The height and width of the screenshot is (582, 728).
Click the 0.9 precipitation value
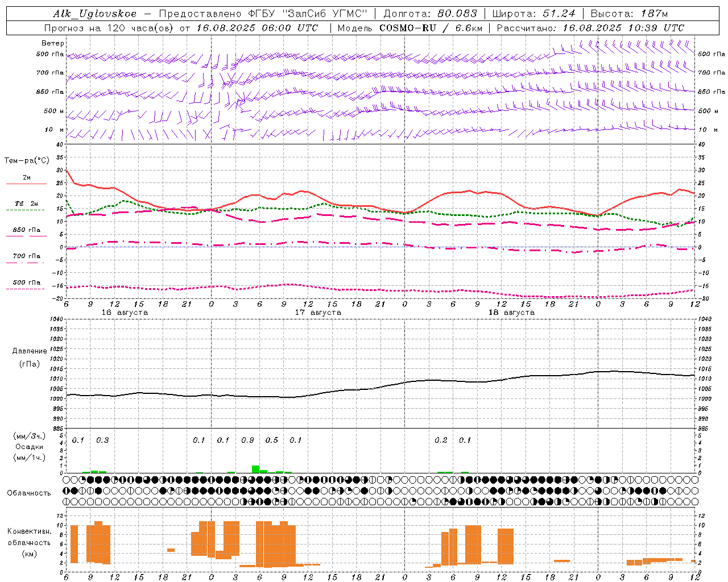(247, 440)
